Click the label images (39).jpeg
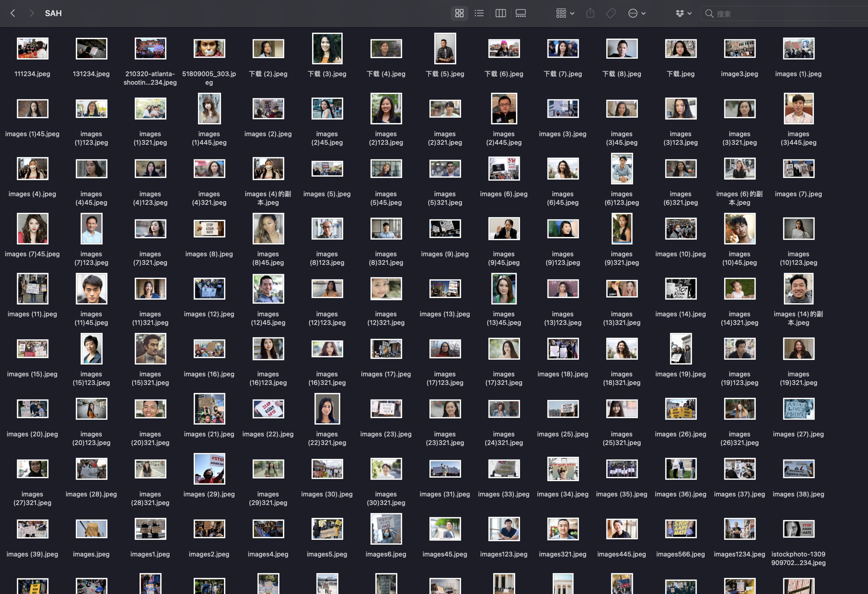The height and width of the screenshot is (594, 868). click(x=33, y=554)
